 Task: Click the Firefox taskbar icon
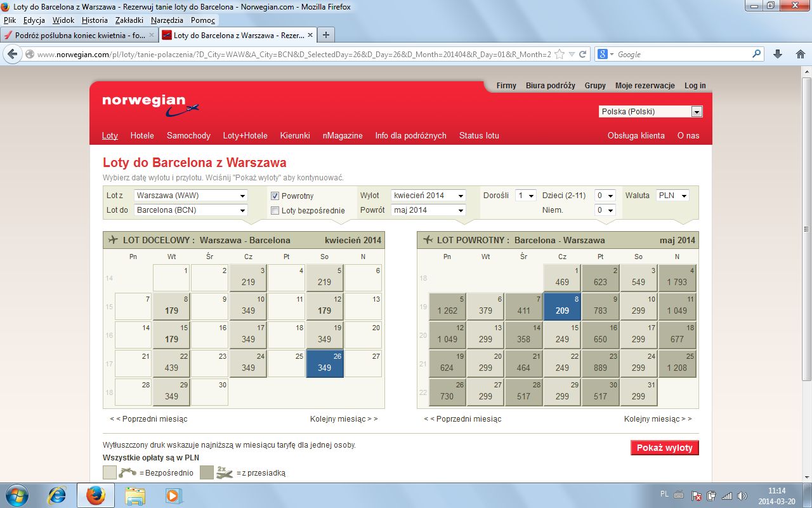tap(96, 495)
